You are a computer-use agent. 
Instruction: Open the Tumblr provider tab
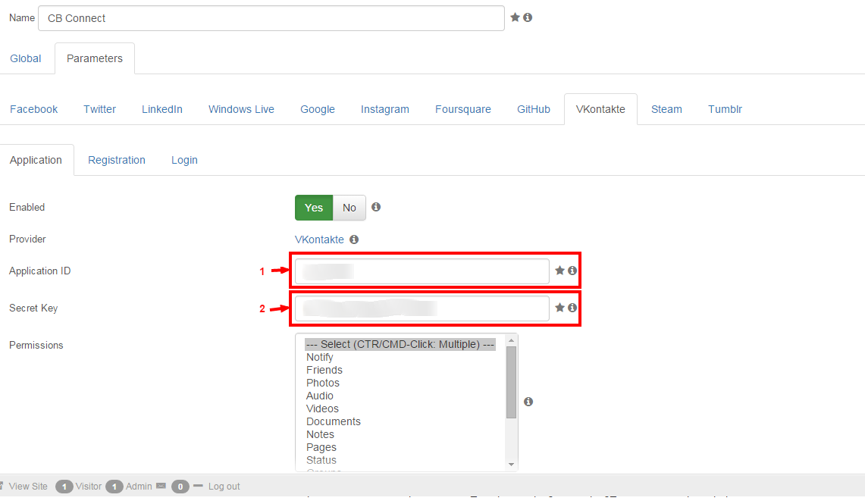click(725, 109)
